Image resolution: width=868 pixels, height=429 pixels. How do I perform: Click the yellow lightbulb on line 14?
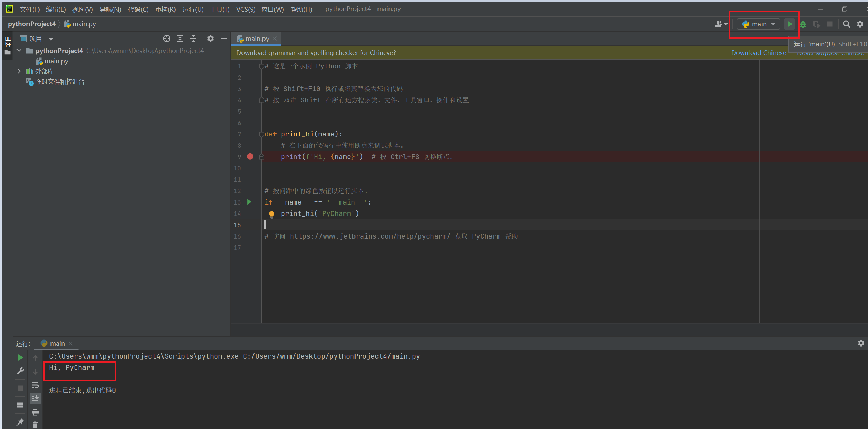click(272, 214)
